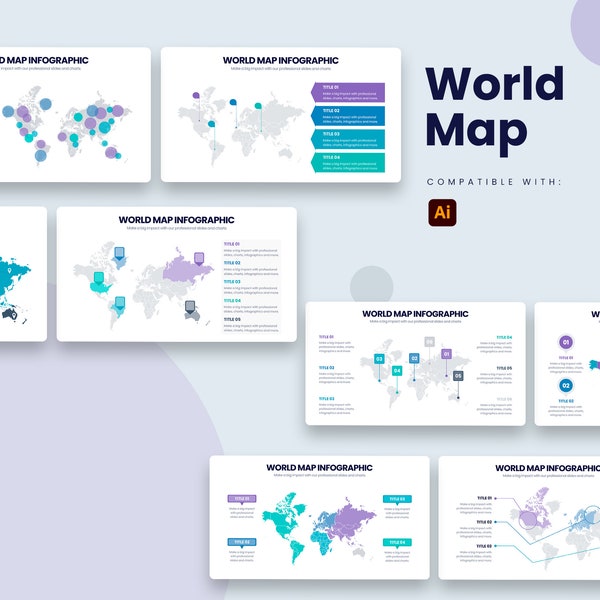The image size is (600, 600).
Task: Click the blue TITLE 02 arrow banner
Action: click(x=348, y=116)
